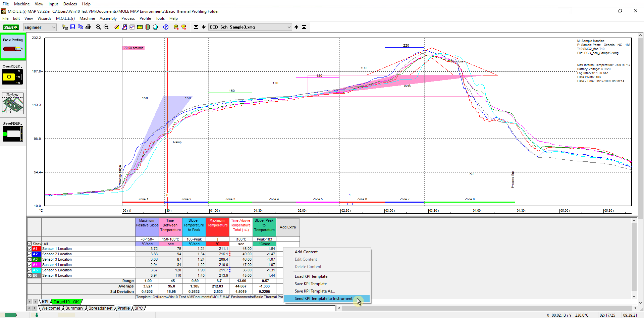The height and width of the screenshot is (318, 644).
Task: Uncheck the A1 Sensor 1 checkbox
Action: [x=30, y=249]
